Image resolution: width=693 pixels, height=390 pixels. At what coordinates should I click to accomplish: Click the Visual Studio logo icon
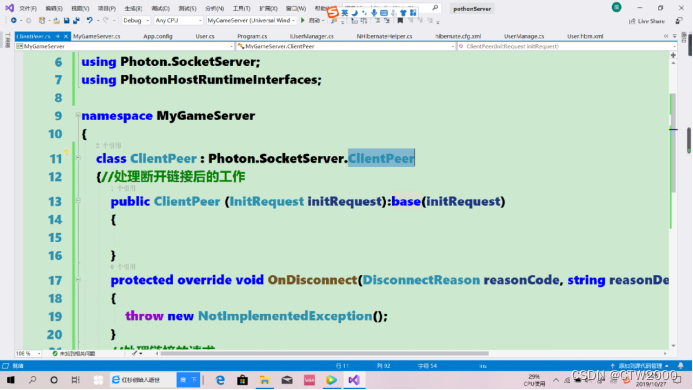coord(9,8)
